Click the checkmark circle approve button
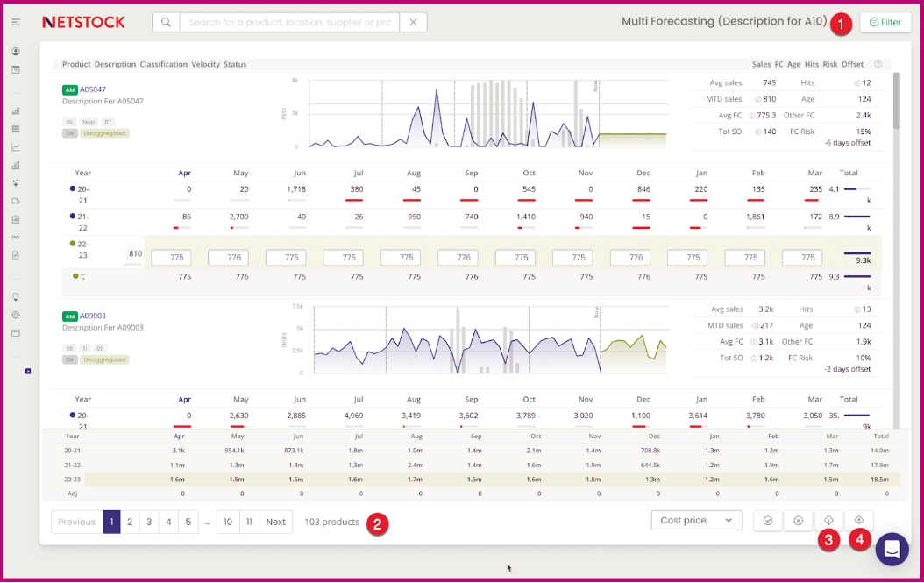Viewport: 924px width, 583px height. (x=767, y=521)
